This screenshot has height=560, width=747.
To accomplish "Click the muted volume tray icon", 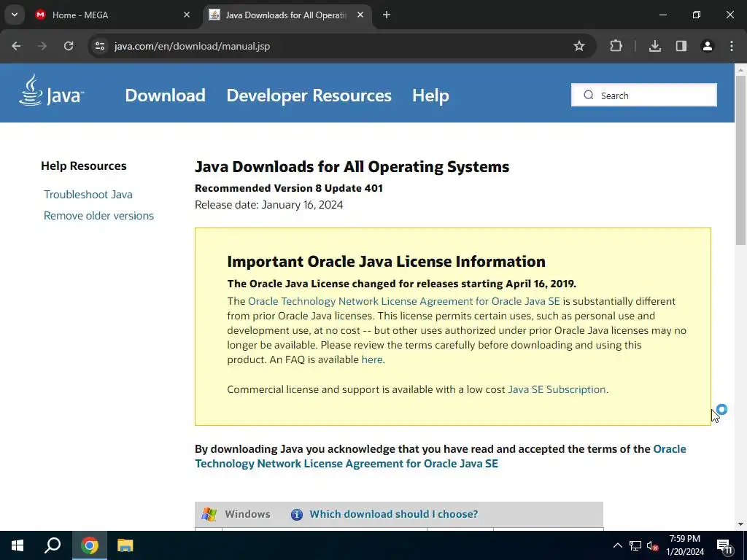I will pyautogui.click(x=652, y=545).
